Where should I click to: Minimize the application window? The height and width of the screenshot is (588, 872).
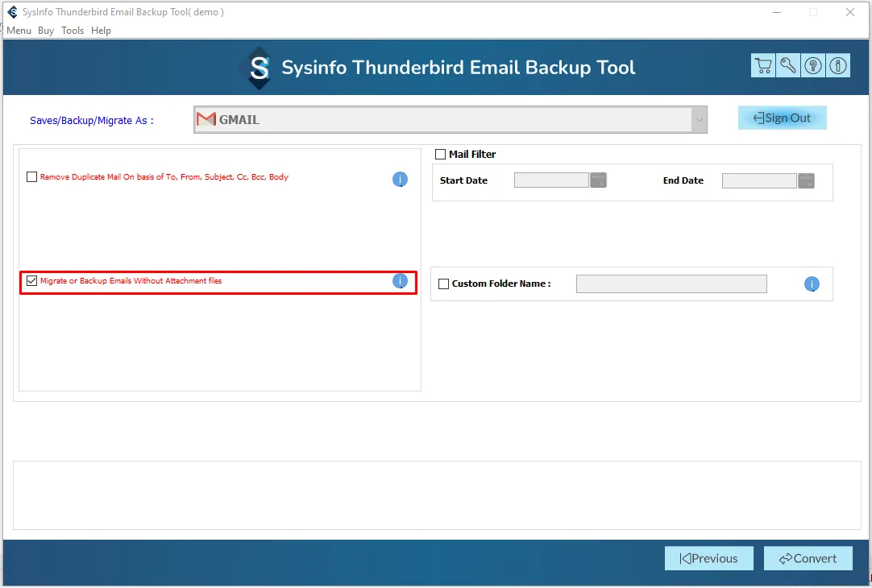[x=777, y=12]
